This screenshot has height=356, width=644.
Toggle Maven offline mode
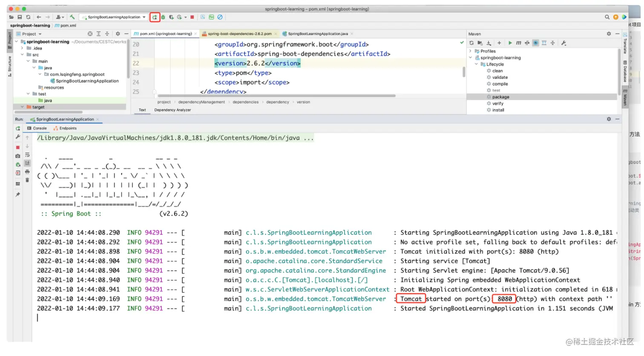pos(527,43)
